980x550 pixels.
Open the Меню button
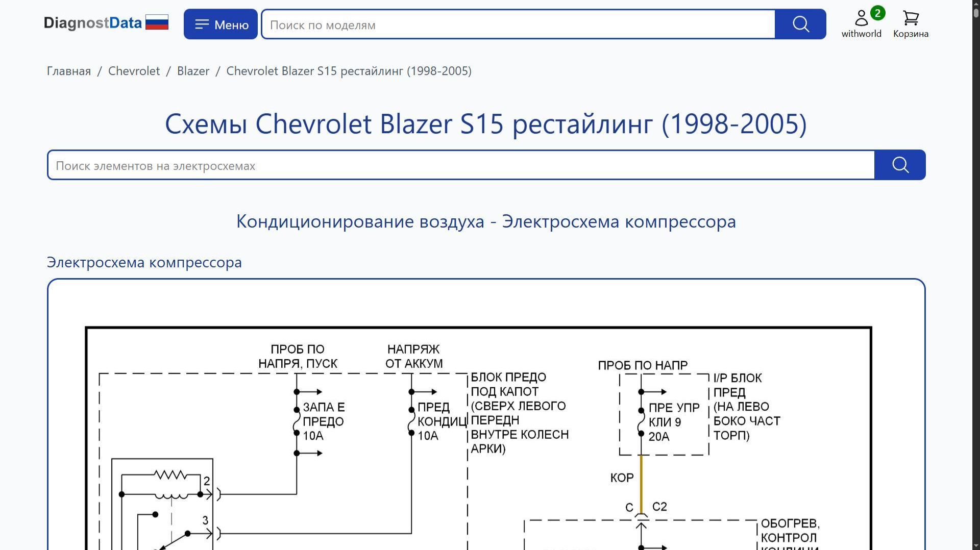coord(220,24)
